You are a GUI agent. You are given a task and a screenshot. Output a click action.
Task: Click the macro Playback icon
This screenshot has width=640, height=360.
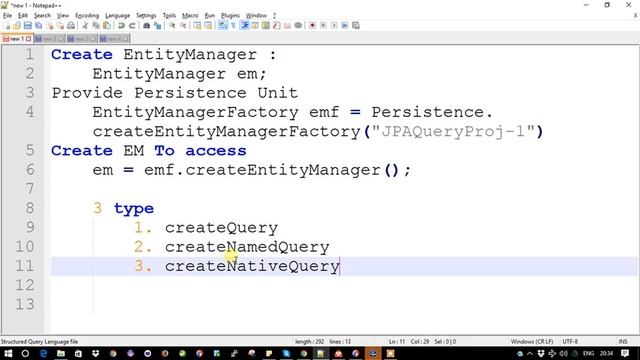pos(334,26)
